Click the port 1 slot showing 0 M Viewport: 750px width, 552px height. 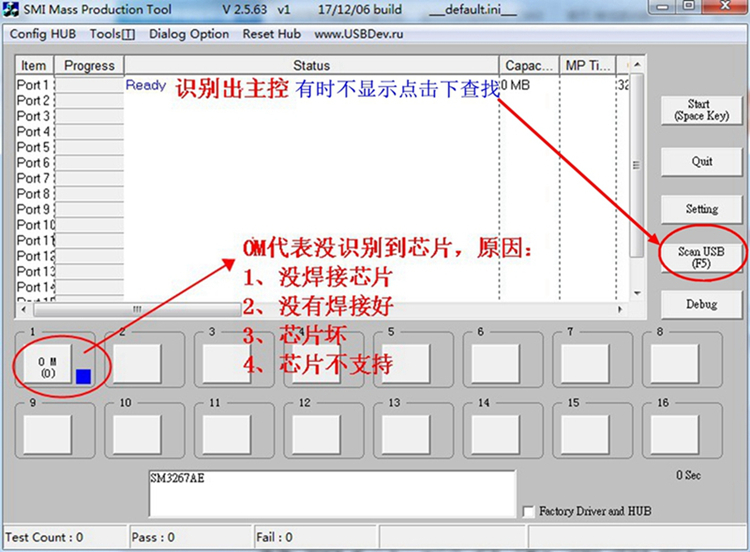47,364
